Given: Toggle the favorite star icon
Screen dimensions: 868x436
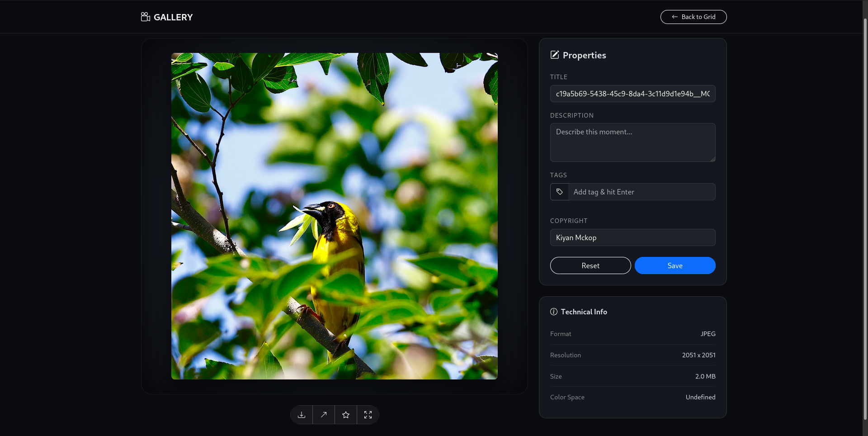Looking at the screenshot, I should (x=345, y=415).
